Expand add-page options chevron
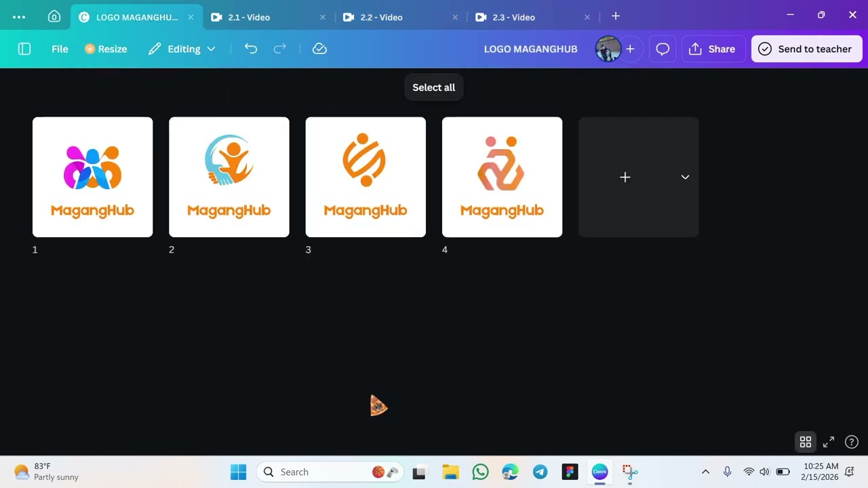This screenshot has height=488, width=868. click(x=685, y=177)
